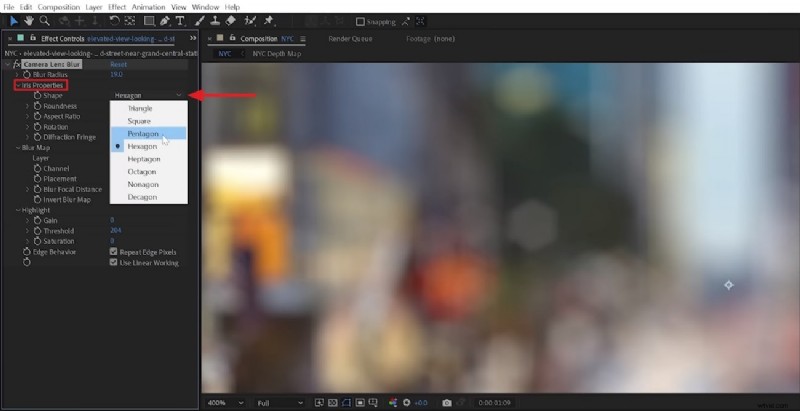
Task: Select the Clone Stamp tool
Action: click(215, 21)
